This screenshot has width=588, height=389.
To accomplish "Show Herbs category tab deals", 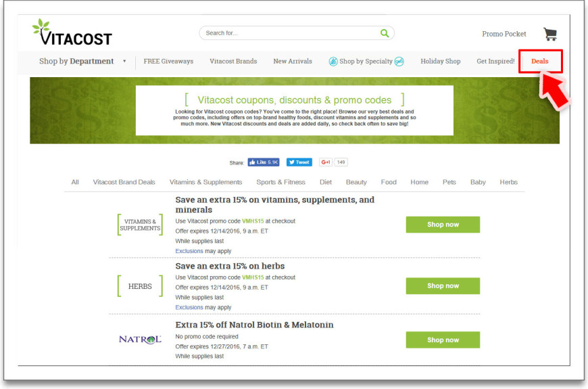I will (508, 182).
